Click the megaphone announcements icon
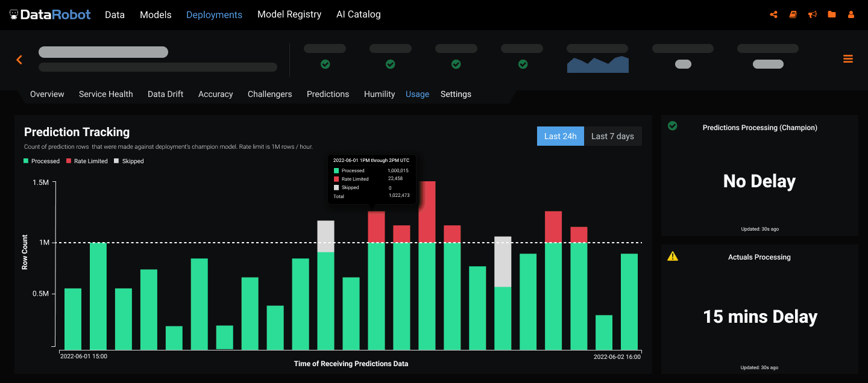 click(x=813, y=14)
